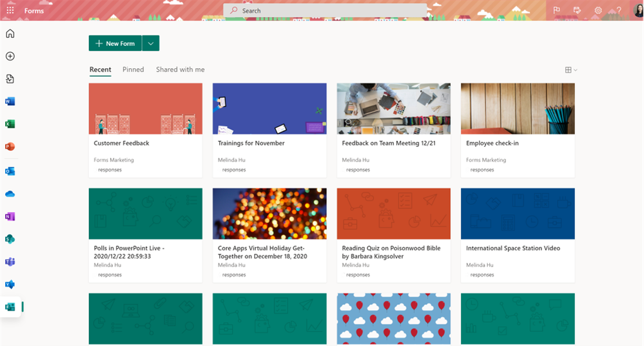Launch PowerPoint from the sidebar
Viewport: 644px width, 346px height.
coord(10,146)
